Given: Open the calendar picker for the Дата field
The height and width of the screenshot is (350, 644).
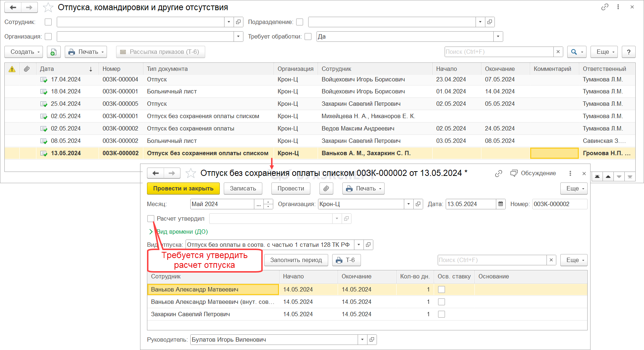Looking at the screenshot, I should point(501,204).
